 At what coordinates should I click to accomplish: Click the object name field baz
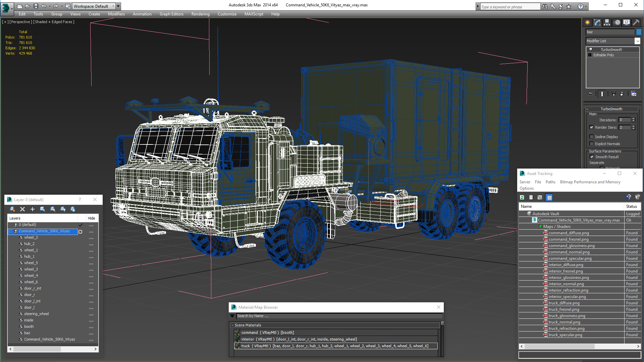[x=610, y=32]
